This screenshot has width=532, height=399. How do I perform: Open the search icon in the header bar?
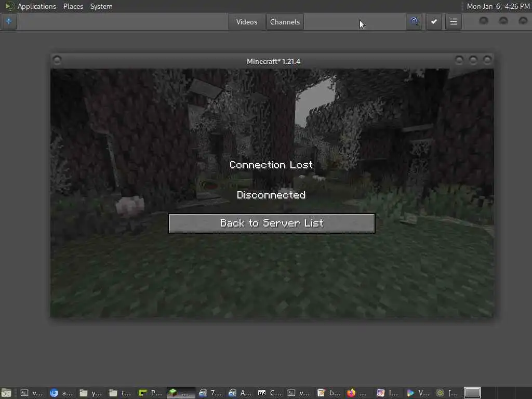414,22
